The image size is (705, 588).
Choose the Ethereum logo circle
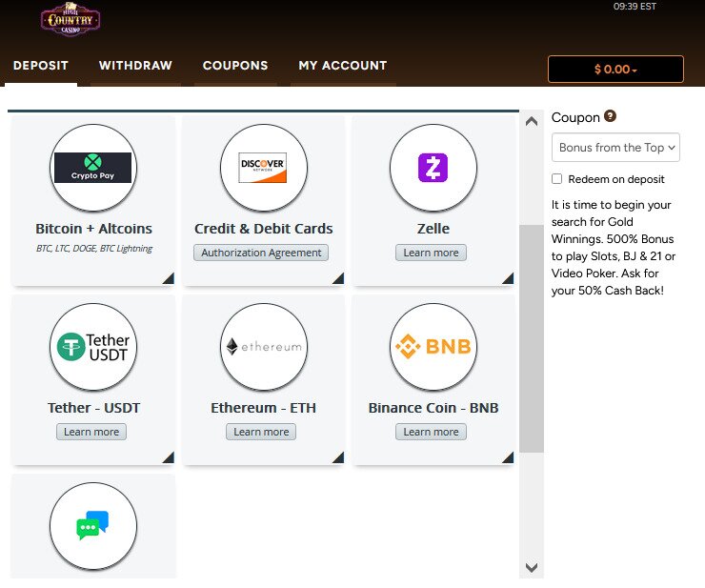click(x=264, y=347)
